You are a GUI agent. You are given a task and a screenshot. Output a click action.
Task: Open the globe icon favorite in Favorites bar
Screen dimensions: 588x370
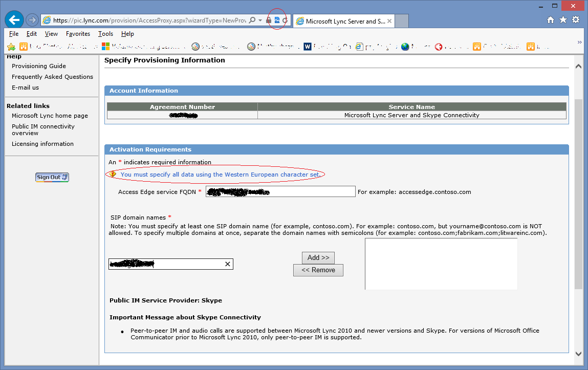[405, 47]
